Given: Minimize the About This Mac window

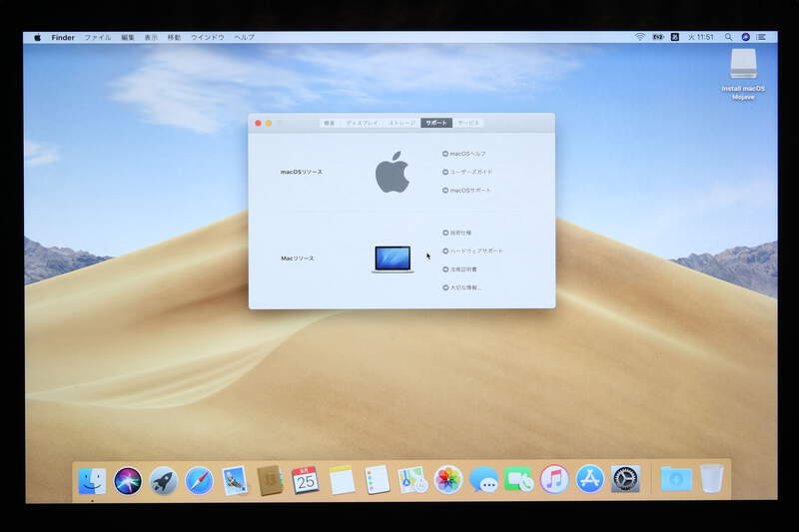Looking at the screenshot, I should pos(269,123).
